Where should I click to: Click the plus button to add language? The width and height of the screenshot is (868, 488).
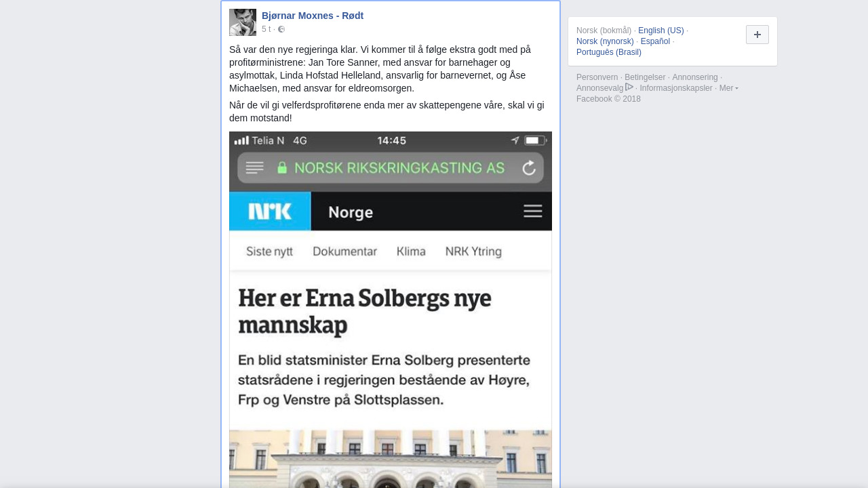757,35
